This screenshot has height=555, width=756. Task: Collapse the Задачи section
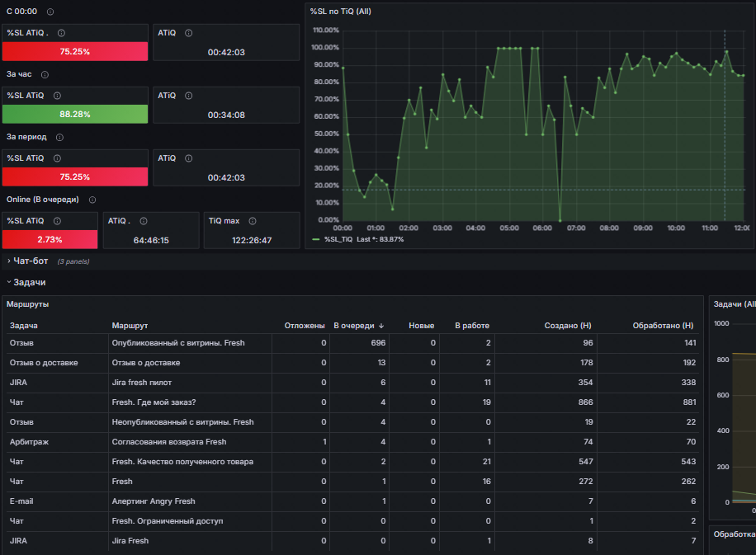[29, 282]
